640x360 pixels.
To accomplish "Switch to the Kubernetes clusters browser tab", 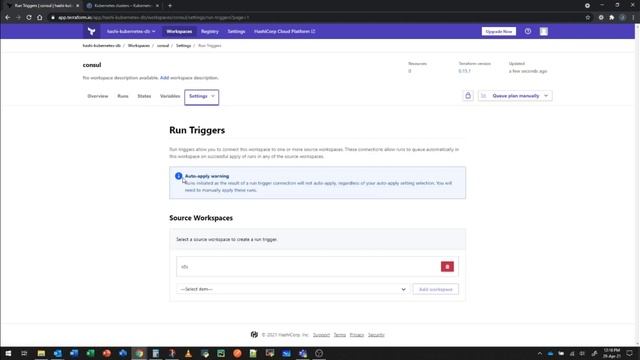I will pyautogui.click(x=122, y=6).
